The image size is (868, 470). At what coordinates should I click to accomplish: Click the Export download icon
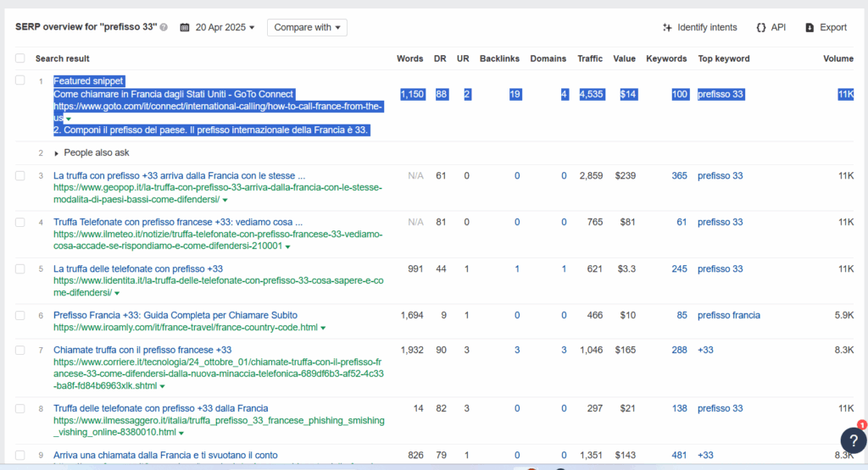pyautogui.click(x=810, y=27)
